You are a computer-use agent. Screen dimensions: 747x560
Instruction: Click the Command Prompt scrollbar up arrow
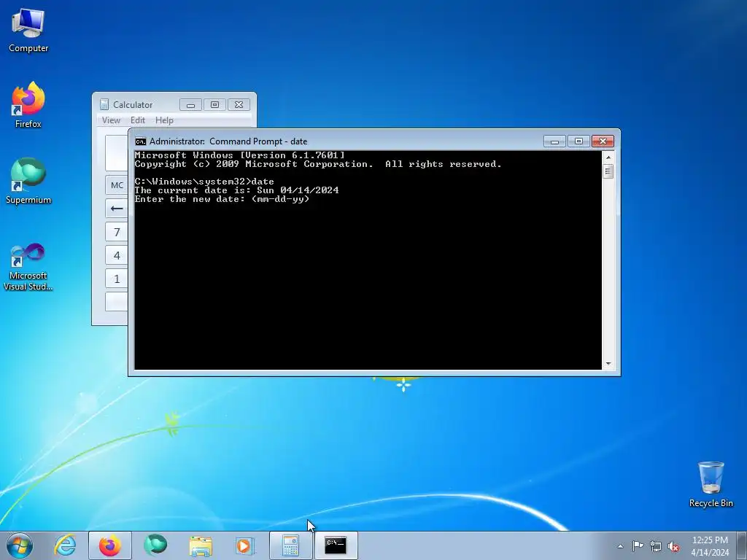[x=608, y=157]
